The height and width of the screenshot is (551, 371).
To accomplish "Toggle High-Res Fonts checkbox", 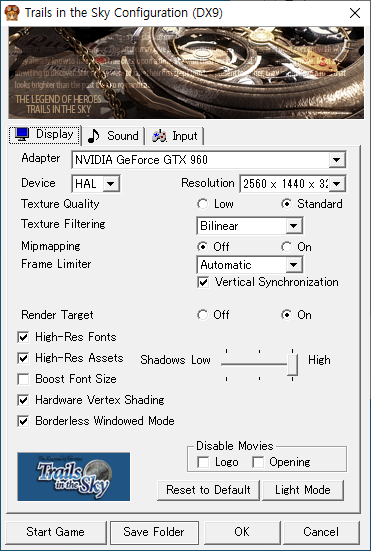I will 23,337.
